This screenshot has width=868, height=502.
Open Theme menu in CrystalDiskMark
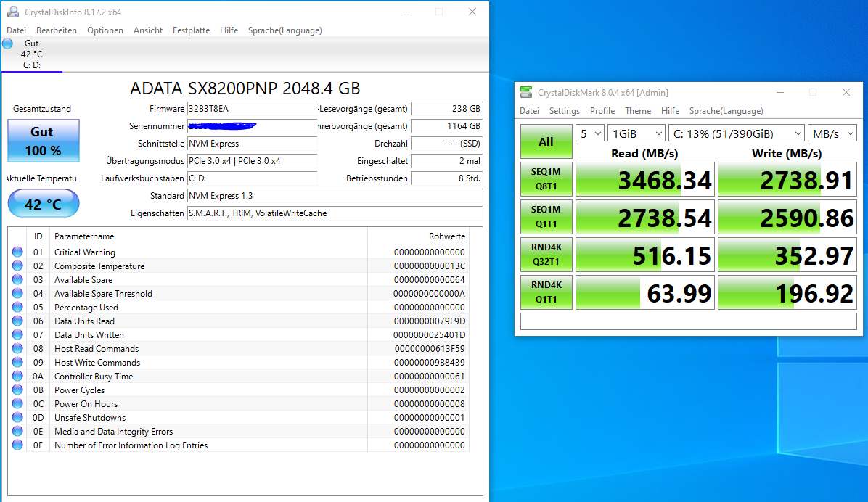(638, 111)
